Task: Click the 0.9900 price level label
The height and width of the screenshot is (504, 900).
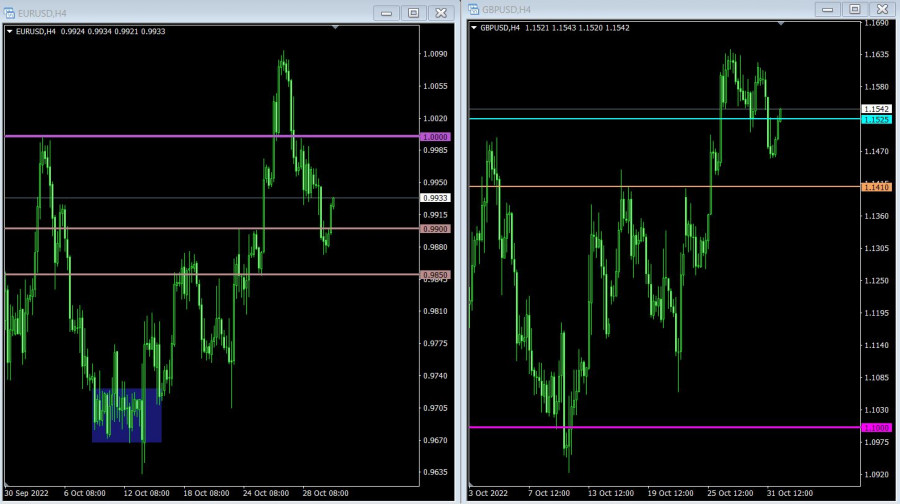Action: pyautogui.click(x=438, y=229)
